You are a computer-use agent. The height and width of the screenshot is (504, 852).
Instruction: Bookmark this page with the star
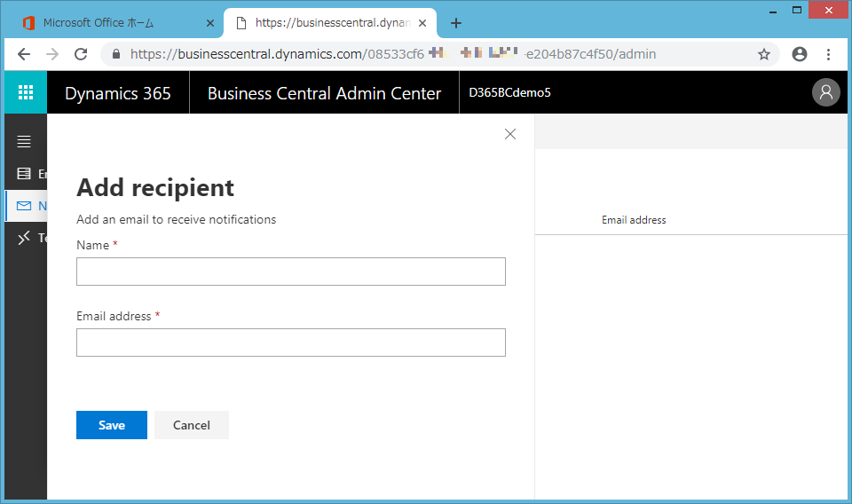click(764, 54)
